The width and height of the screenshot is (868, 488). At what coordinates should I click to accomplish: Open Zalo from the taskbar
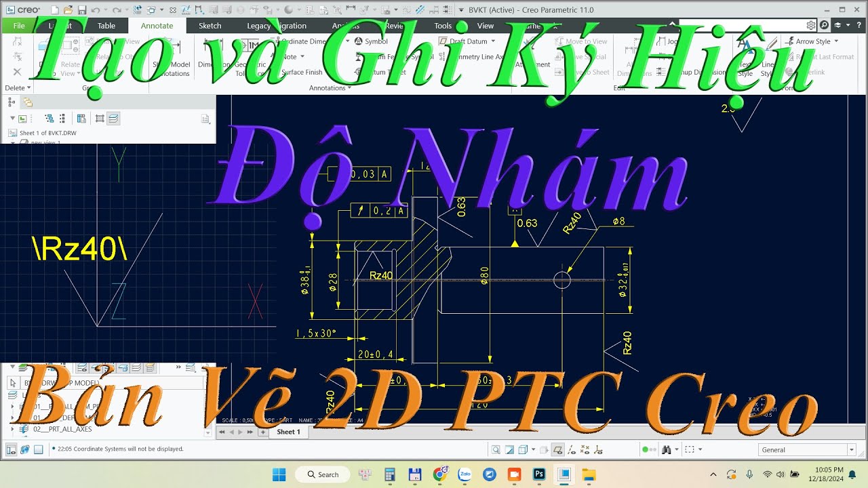[x=465, y=474]
